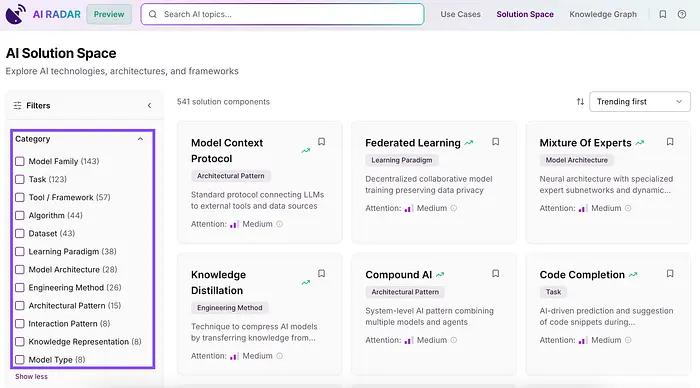This screenshot has width=700, height=388.
Task: Click attention info icon on Model Context Protocol
Action: click(x=279, y=224)
